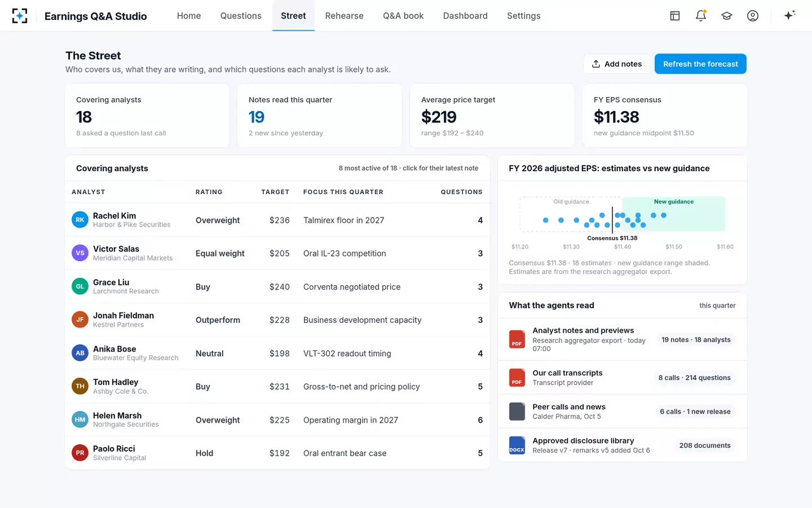Click the Covering analysts stat card showing 18
The height and width of the screenshot is (508, 812).
[147, 116]
